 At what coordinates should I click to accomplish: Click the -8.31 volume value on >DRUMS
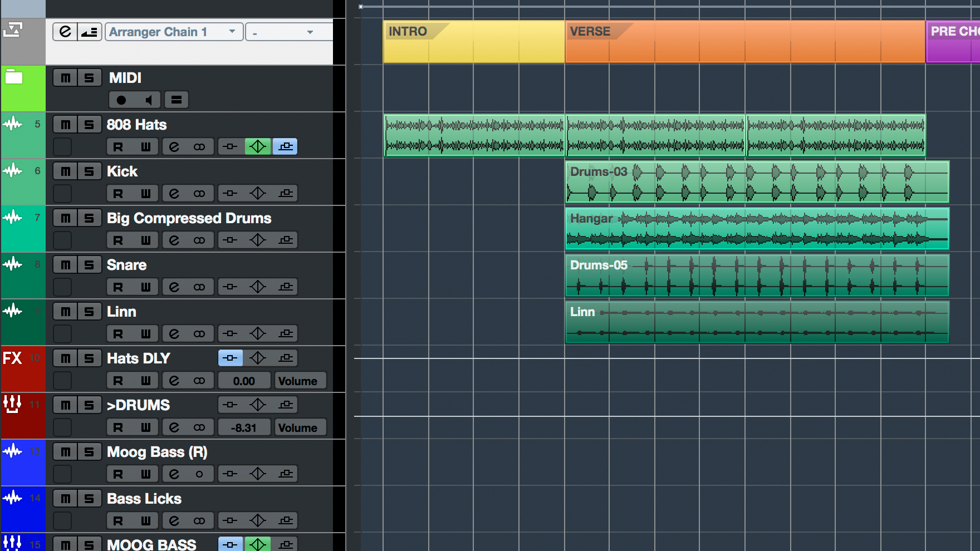point(244,427)
